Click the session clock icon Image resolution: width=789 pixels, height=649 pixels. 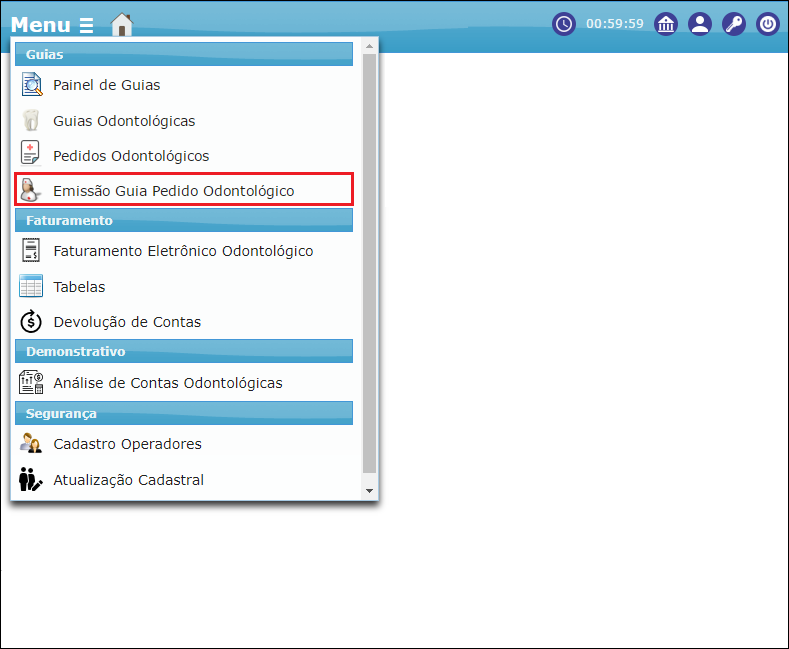pyautogui.click(x=564, y=24)
